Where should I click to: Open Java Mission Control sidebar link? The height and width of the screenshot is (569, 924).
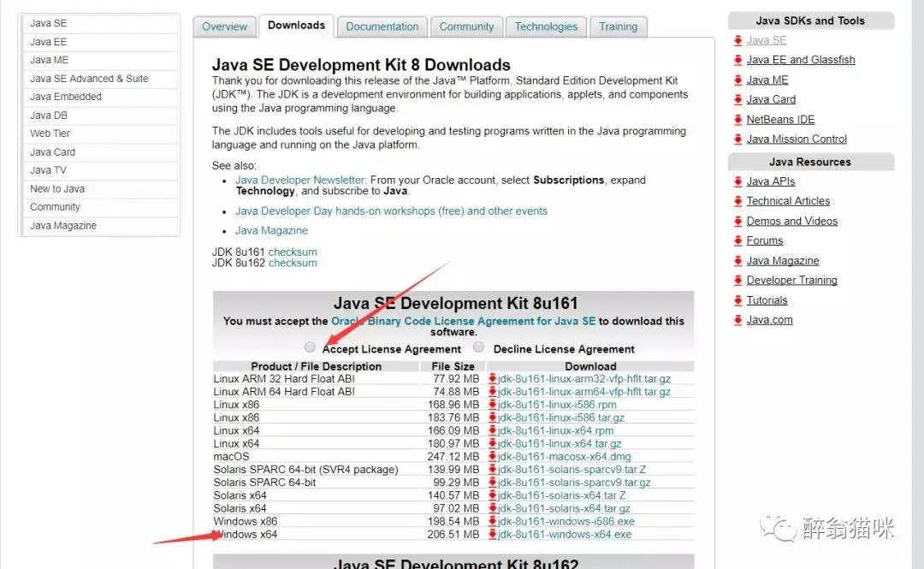[x=797, y=139]
